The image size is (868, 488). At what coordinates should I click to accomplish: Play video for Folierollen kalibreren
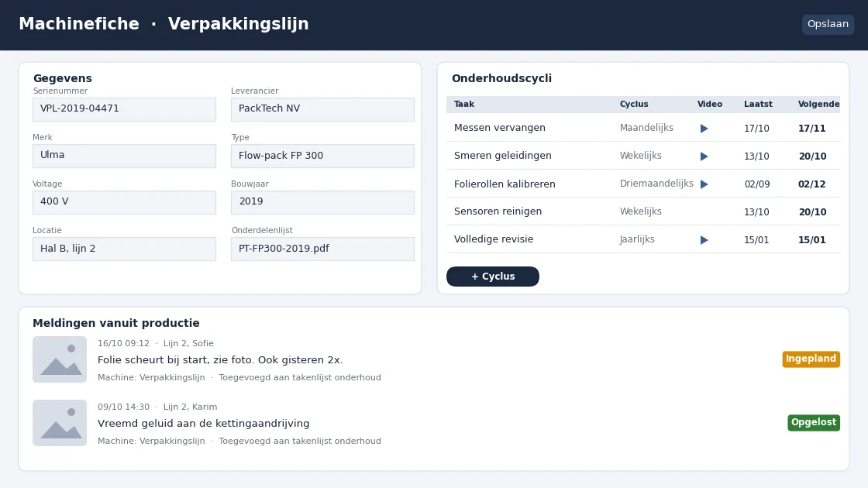point(704,184)
